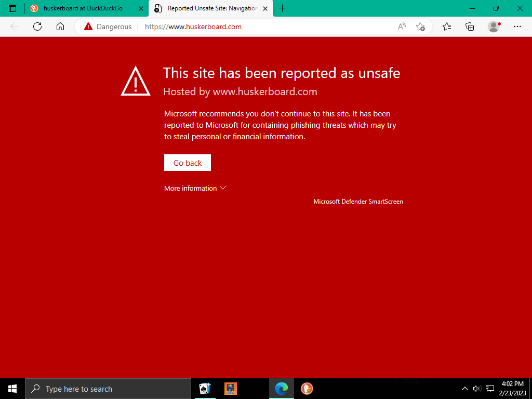This screenshot has height=399, width=532.
Task: Switch to the huskerboard at DuckDuckGo tab
Action: click(x=87, y=8)
